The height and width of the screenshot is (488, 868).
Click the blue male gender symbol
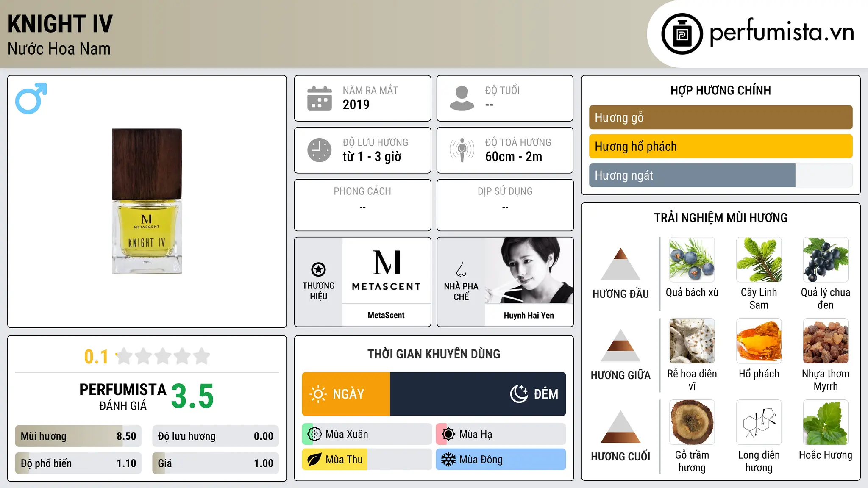[31, 98]
